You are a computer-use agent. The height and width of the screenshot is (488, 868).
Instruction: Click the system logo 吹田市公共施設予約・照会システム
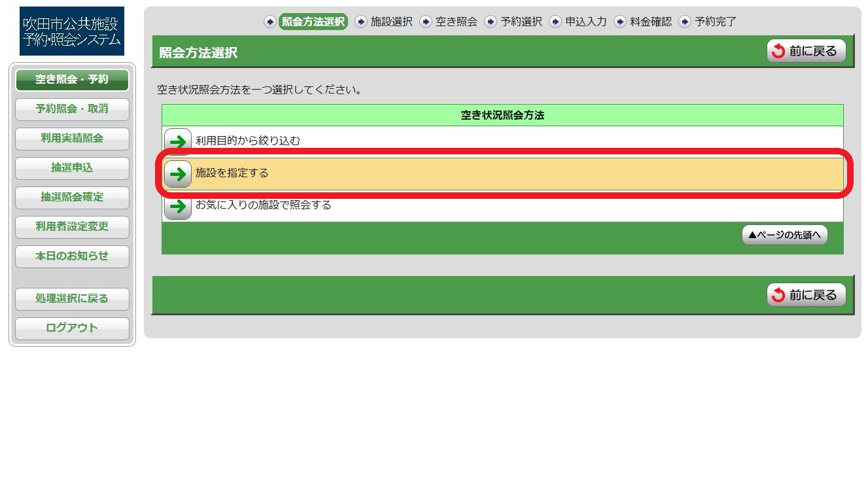pyautogui.click(x=72, y=31)
